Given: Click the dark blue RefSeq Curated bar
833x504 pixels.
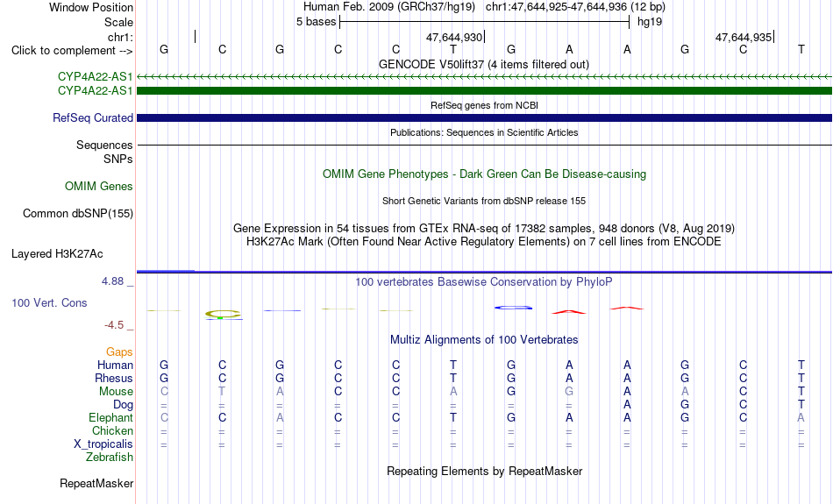Looking at the screenshot, I should [484, 118].
